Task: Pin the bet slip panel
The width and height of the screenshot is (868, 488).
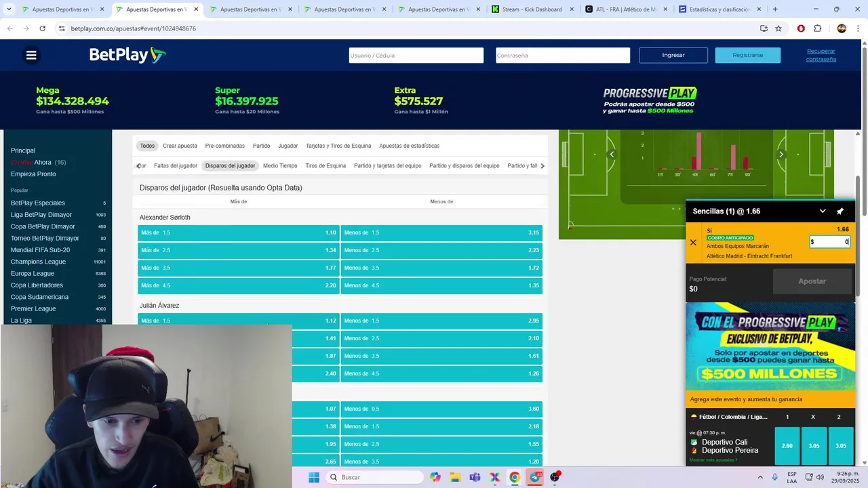Action: click(840, 211)
